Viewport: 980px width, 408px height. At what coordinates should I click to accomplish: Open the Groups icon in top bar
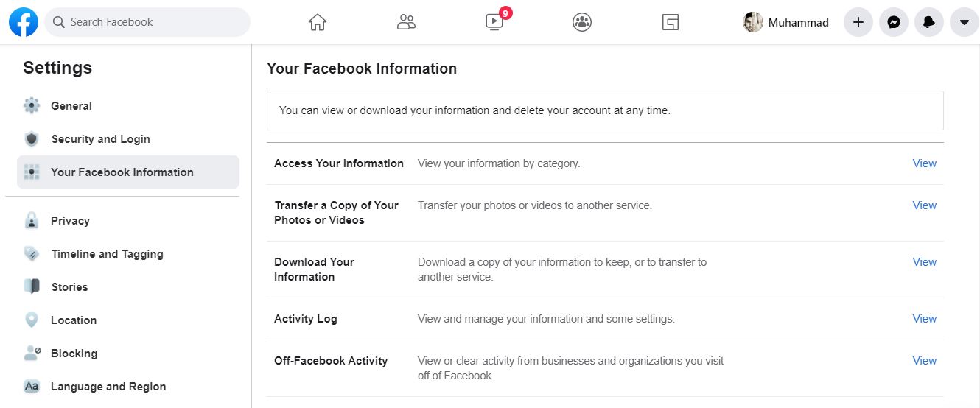tap(582, 22)
